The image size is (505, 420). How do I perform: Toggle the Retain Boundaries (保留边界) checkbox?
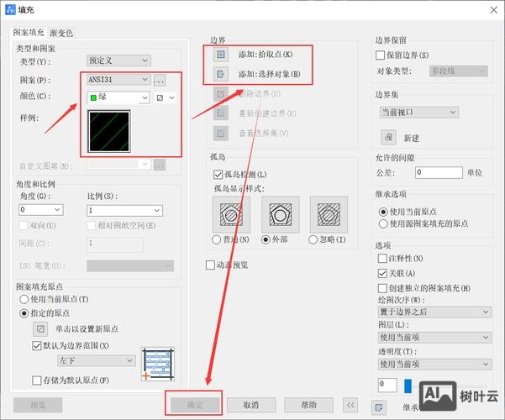point(380,55)
